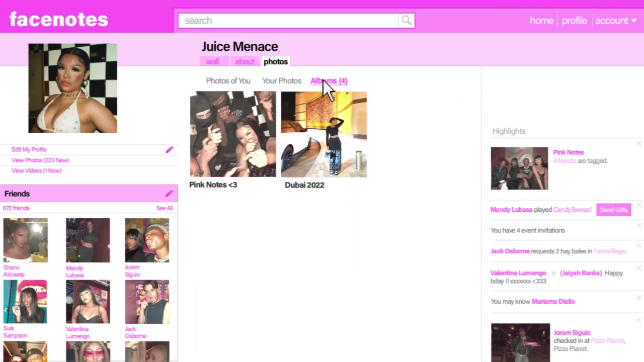Click the pencil icon beside Edit My Profile
This screenshot has height=362, width=644.
(x=170, y=149)
